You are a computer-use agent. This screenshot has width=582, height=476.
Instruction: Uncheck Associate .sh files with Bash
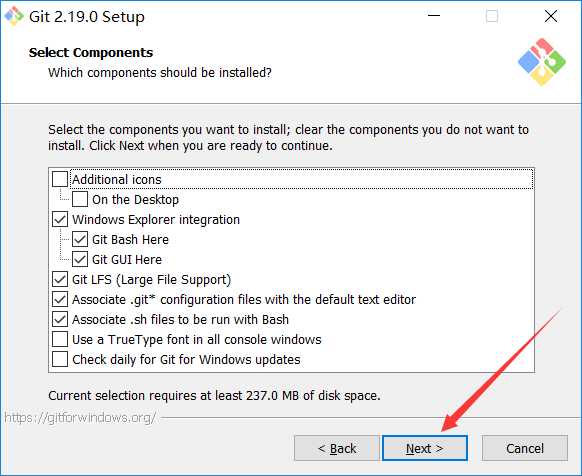tap(60, 319)
